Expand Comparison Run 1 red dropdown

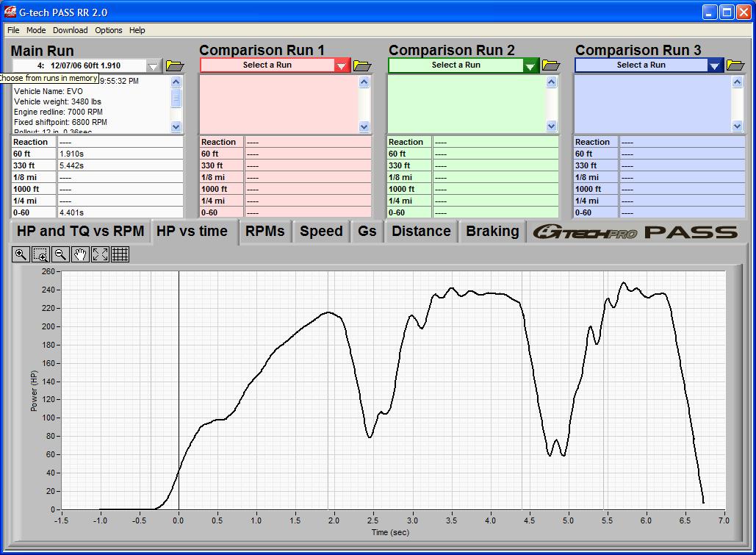click(x=342, y=66)
